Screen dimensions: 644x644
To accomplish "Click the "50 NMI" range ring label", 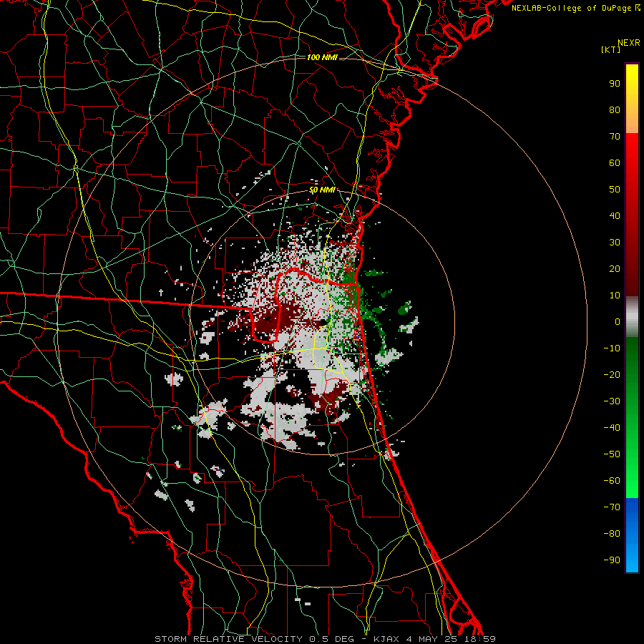I will (322, 190).
